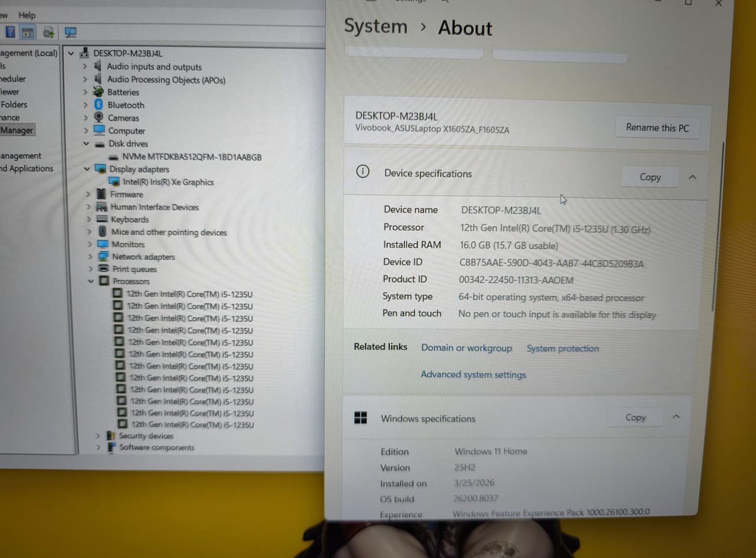Click the Installed RAM value 16.0 GB
Screen dimensions: 756x558
coord(509,246)
